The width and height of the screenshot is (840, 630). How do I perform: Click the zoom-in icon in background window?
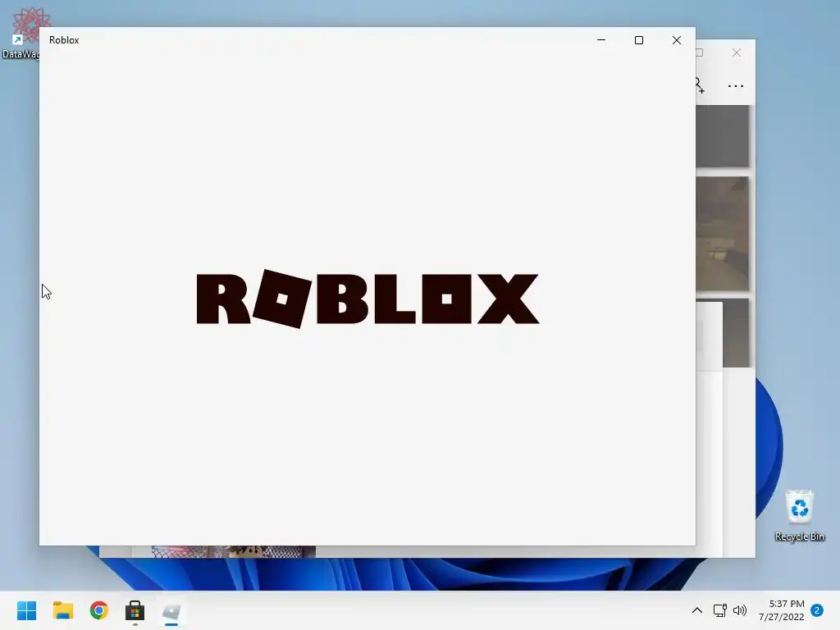pos(700,85)
